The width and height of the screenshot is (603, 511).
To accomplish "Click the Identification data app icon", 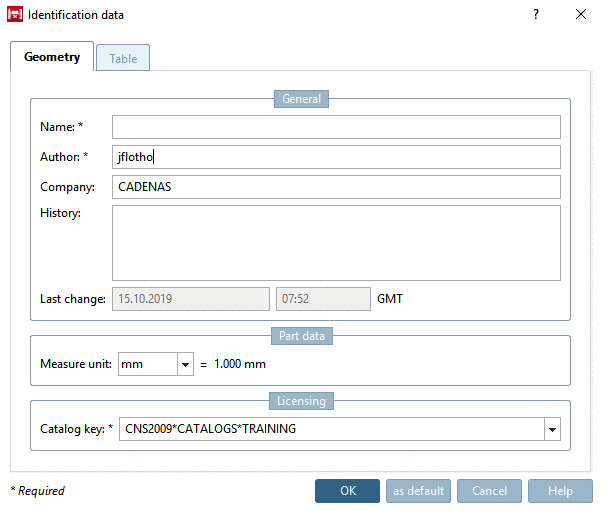I will click(x=15, y=15).
